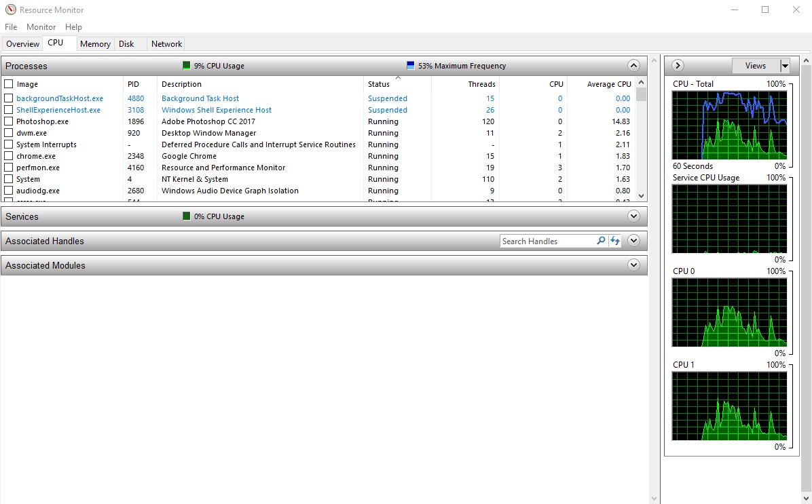812x504 pixels.
Task: Check the chrome.exe process checkbox
Action: click(x=8, y=156)
